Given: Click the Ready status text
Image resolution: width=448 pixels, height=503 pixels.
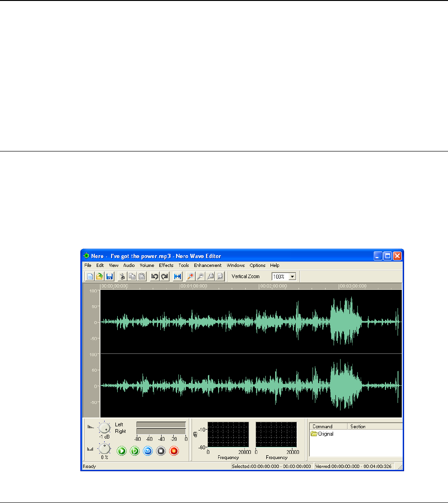Looking at the screenshot, I should pos(89,466).
